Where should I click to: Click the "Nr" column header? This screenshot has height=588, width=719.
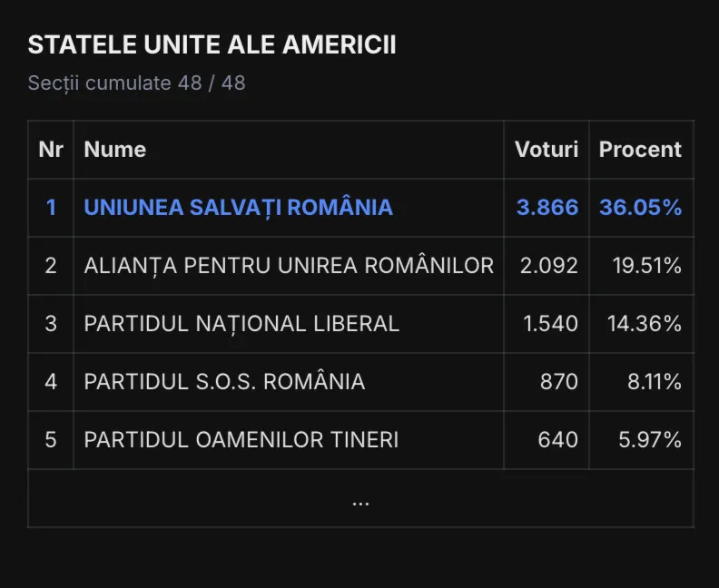pyautogui.click(x=51, y=150)
